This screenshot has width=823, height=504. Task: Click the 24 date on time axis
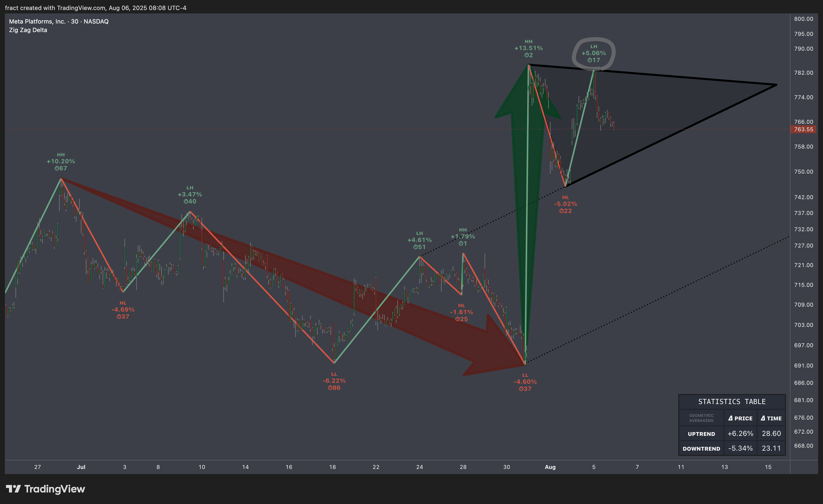tap(420, 467)
